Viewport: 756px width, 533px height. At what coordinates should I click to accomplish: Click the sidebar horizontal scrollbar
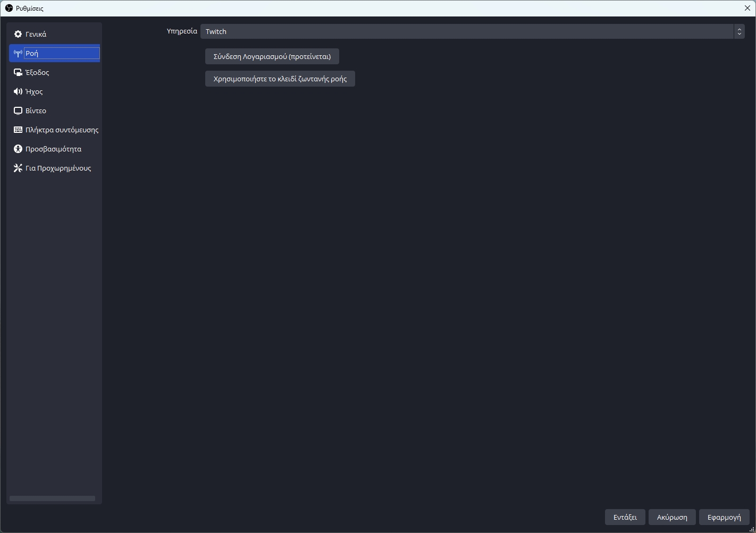click(x=52, y=498)
